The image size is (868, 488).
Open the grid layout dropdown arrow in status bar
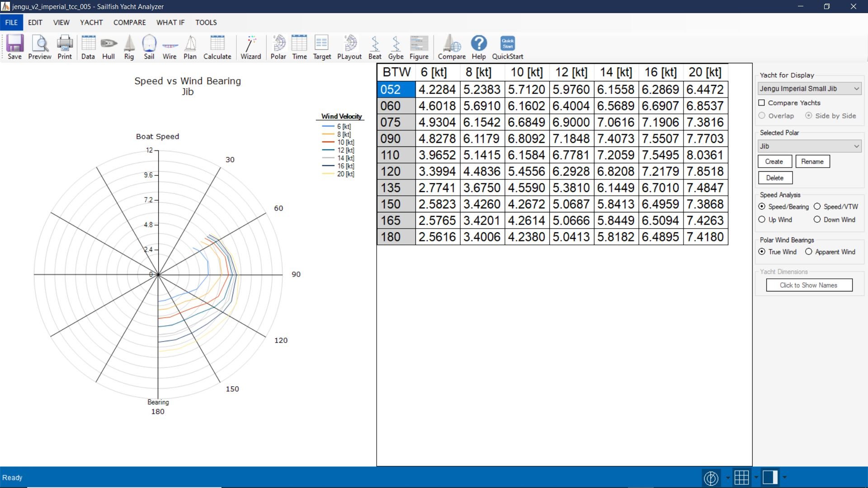[x=756, y=477]
